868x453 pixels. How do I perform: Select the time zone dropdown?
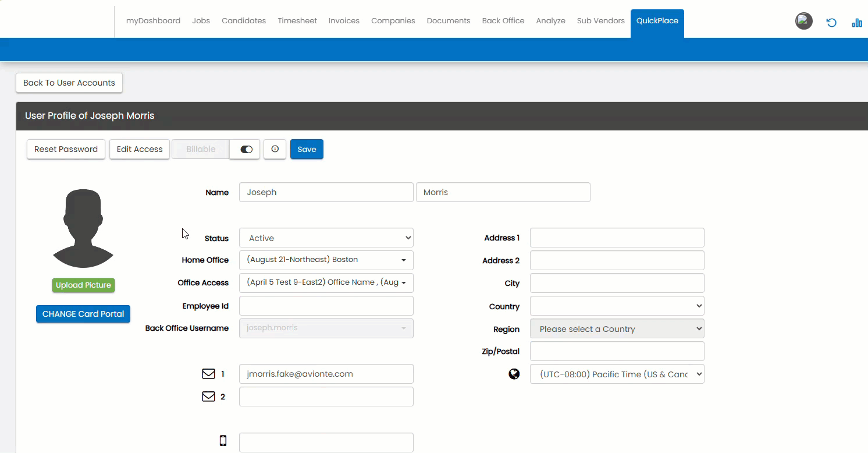tap(617, 374)
